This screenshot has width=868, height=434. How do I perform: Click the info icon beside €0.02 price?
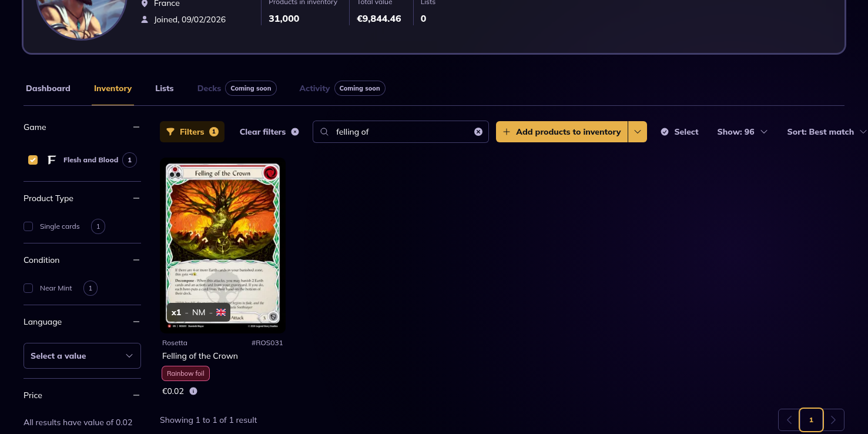pyautogui.click(x=193, y=391)
